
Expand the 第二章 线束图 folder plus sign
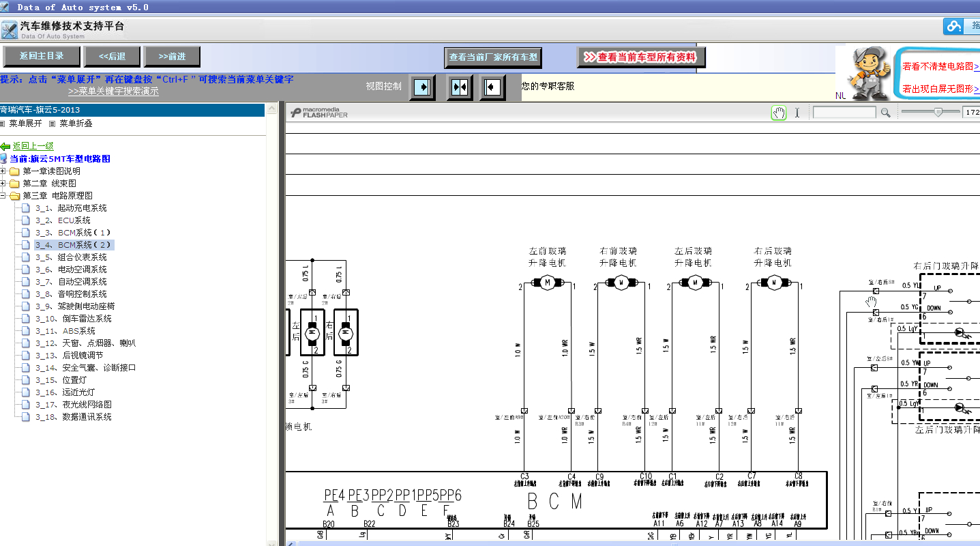pos(3,184)
